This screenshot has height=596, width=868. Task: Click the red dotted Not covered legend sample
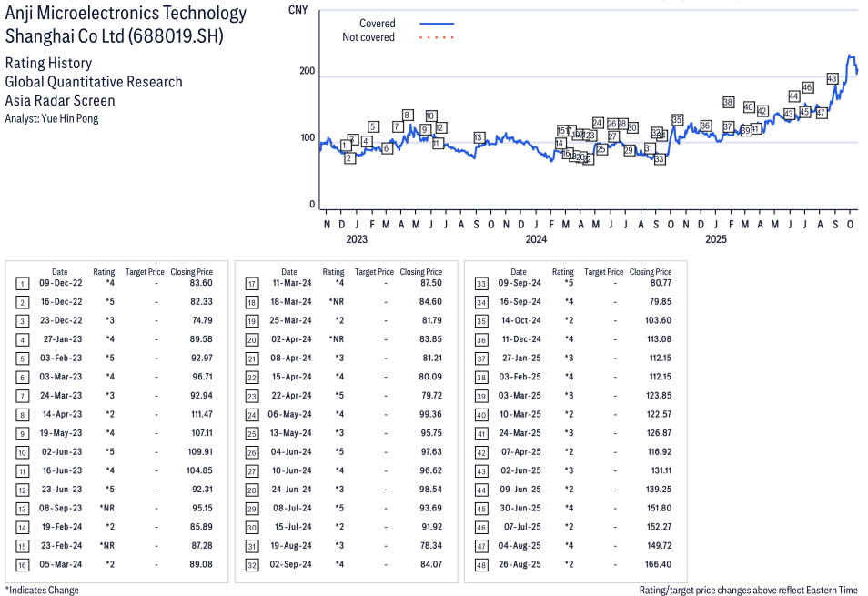[437, 38]
